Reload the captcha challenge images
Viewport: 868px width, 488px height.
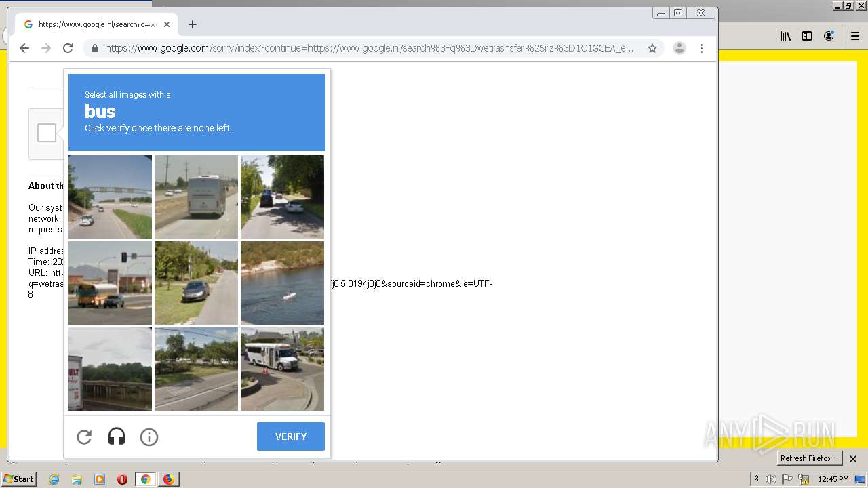[x=84, y=437]
